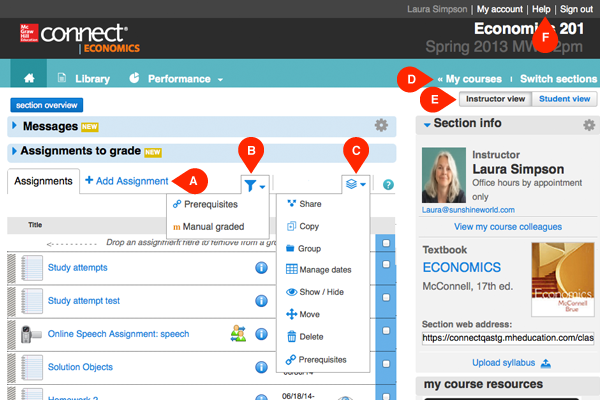The height and width of the screenshot is (400, 600).
Task: Click the green help question mark icon
Action: click(388, 185)
